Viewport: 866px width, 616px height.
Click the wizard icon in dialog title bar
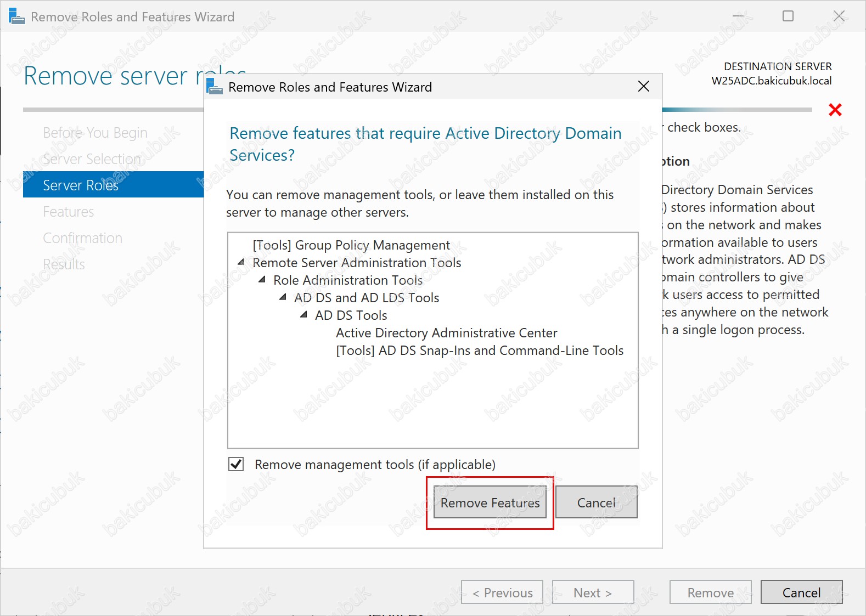click(x=215, y=87)
